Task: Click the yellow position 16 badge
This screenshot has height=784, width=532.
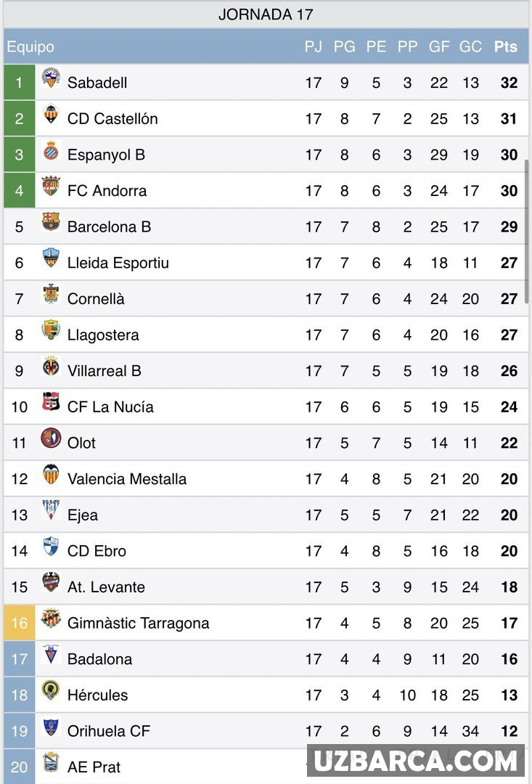Action: tap(20, 623)
